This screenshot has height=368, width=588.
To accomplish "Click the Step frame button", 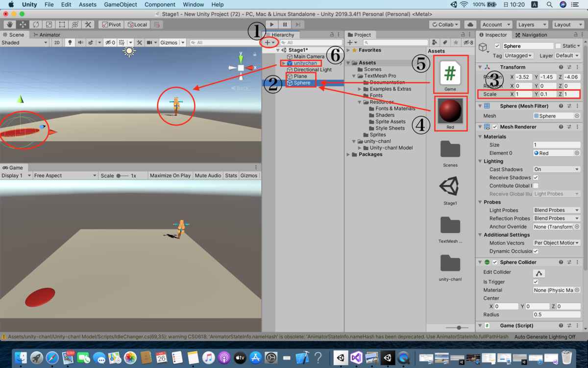I will tap(298, 25).
